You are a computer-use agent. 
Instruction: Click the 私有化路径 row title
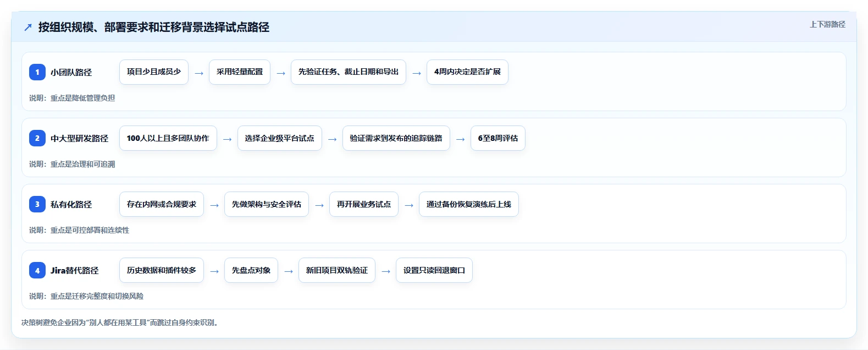pos(71,204)
